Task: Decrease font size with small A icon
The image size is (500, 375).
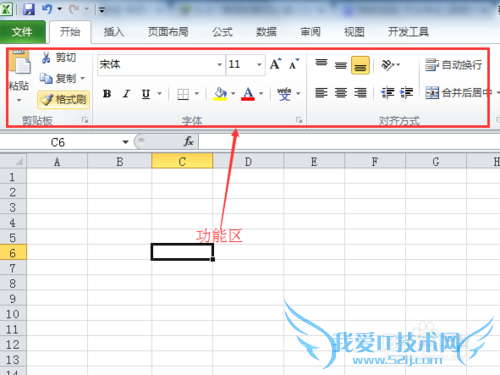Action: [294, 64]
